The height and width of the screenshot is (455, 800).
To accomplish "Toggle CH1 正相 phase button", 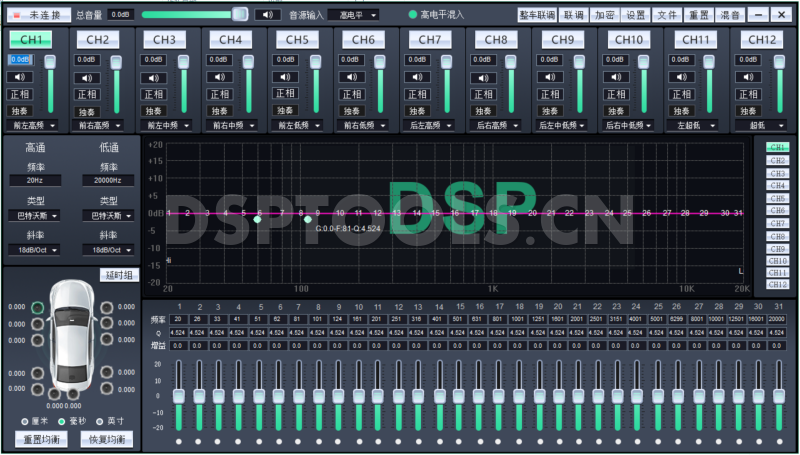I will (20, 94).
